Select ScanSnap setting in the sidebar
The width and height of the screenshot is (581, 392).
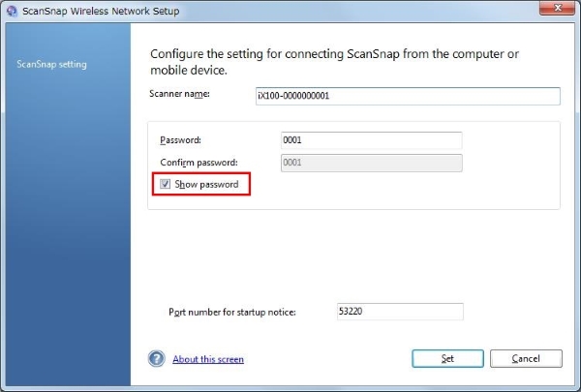click(x=51, y=64)
